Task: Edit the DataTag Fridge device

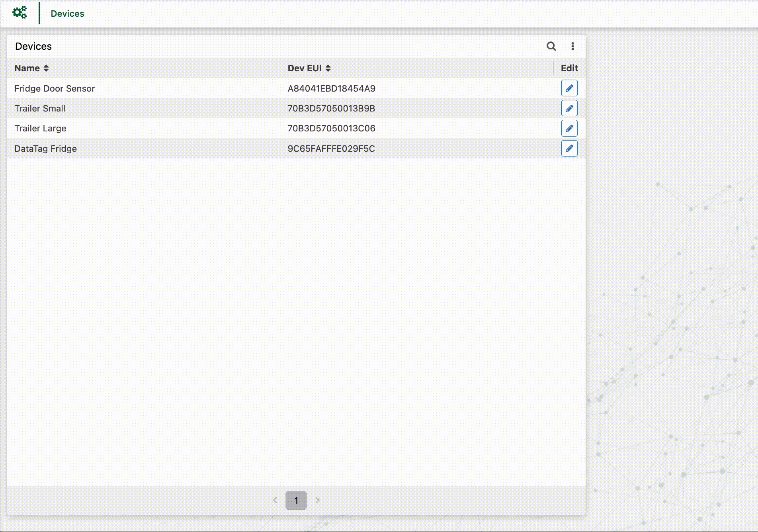Action: 569,149
